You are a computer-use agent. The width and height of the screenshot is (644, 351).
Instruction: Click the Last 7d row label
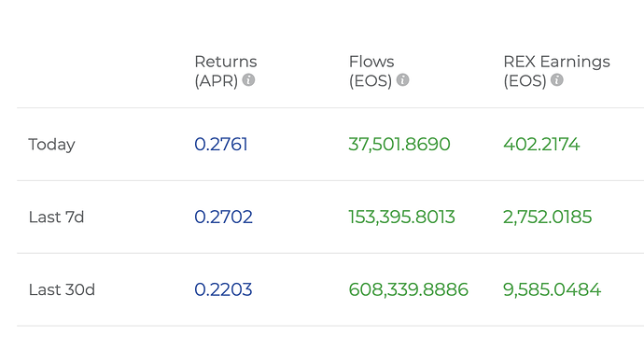pos(56,217)
